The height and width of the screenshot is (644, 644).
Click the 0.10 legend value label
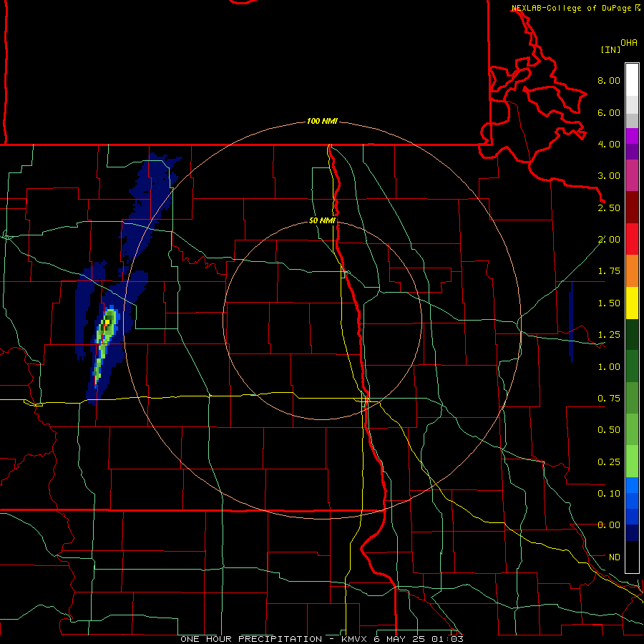609,494
